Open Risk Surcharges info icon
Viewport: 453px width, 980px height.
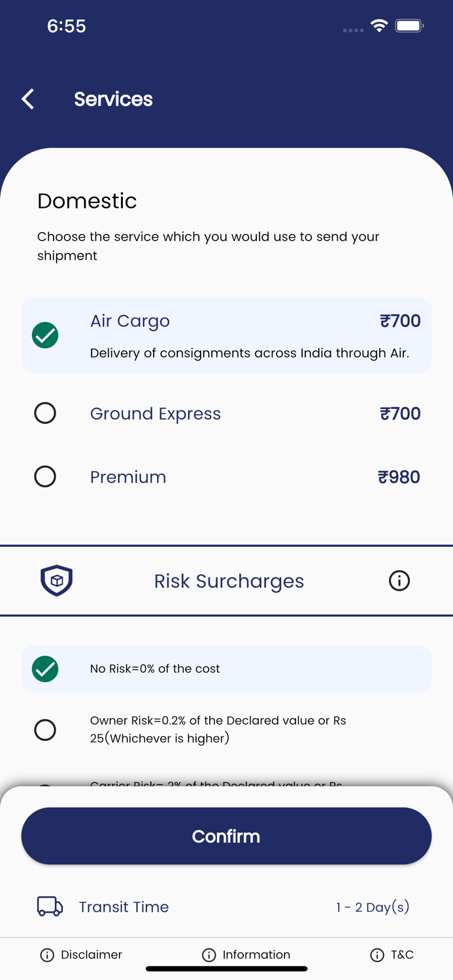[399, 581]
